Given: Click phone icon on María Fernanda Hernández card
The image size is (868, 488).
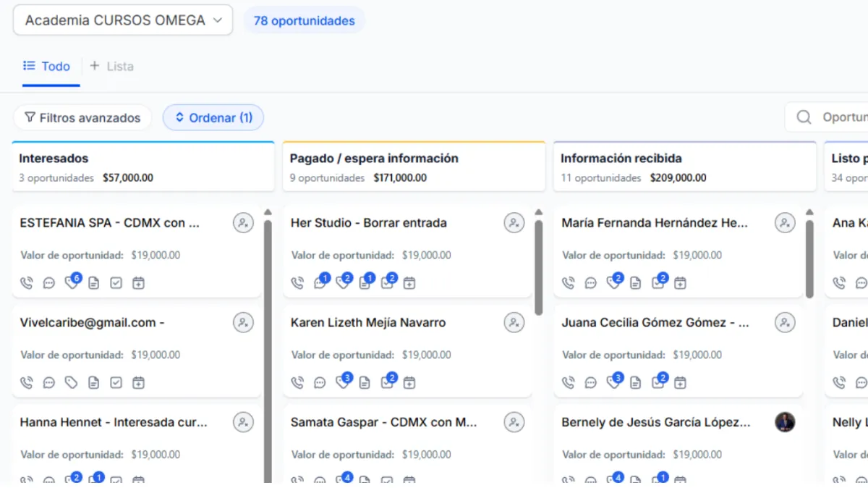Looking at the screenshot, I should tap(569, 283).
